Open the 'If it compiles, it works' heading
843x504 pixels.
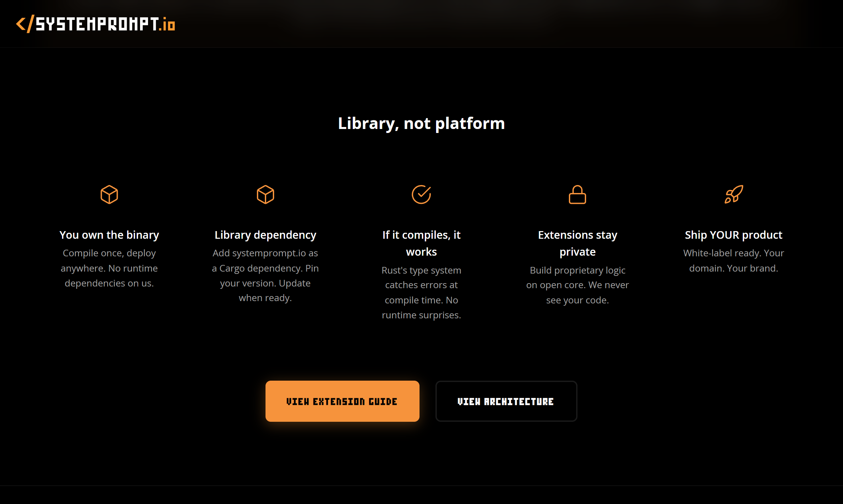tap(421, 243)
